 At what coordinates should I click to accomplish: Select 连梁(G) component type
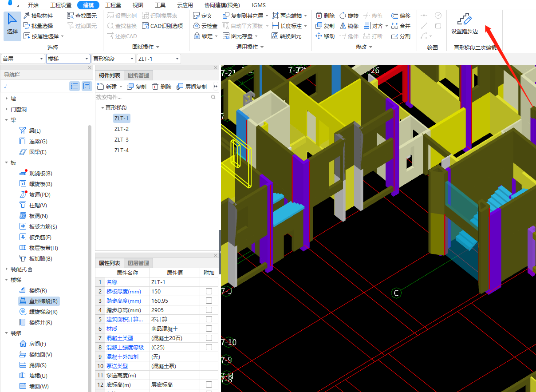point(33,141)
